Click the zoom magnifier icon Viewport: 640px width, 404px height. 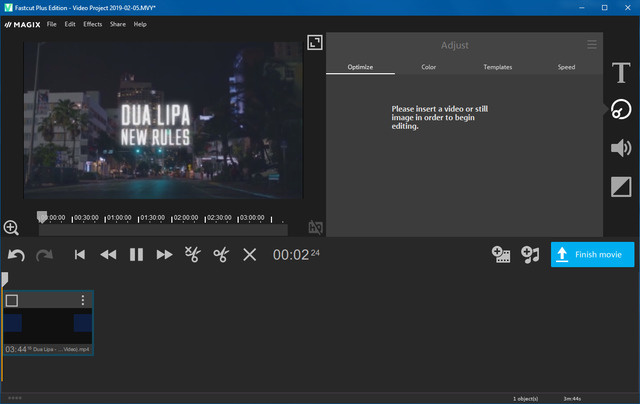point(11,227)
